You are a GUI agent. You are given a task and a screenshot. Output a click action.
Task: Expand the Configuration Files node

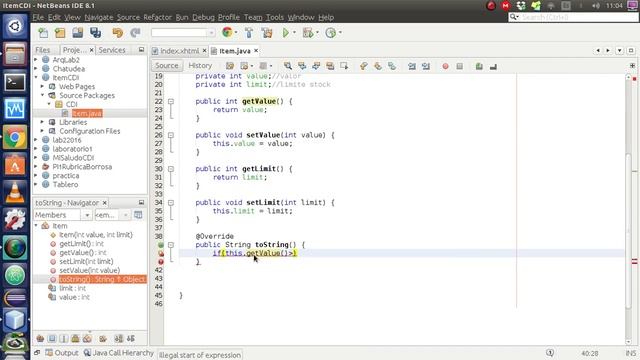[x=42, y=131]
